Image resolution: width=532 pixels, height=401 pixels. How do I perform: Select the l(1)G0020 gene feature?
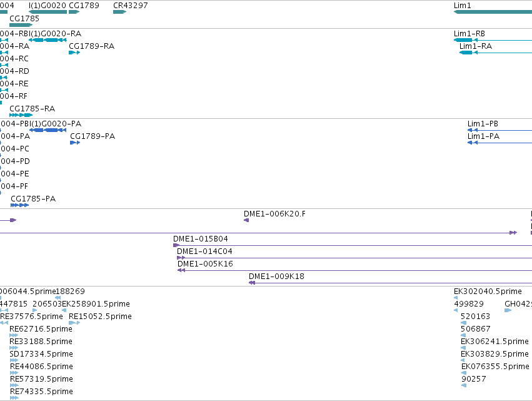pos(48,12)
